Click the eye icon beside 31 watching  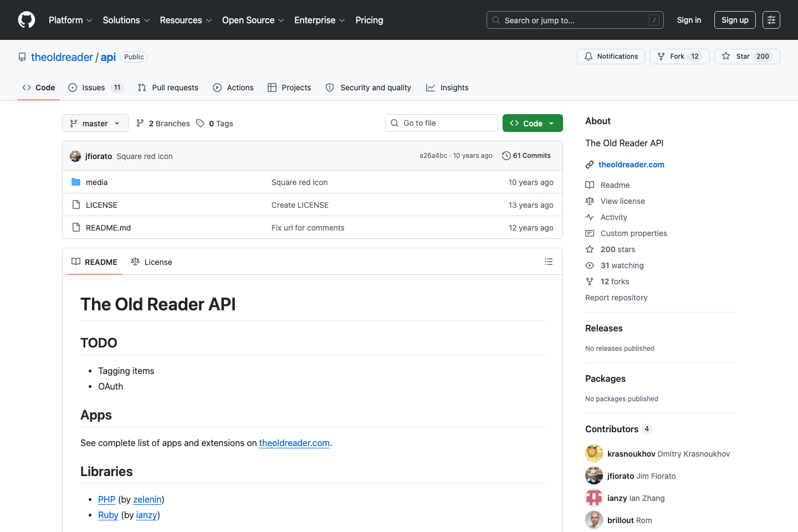pos(590,265)
